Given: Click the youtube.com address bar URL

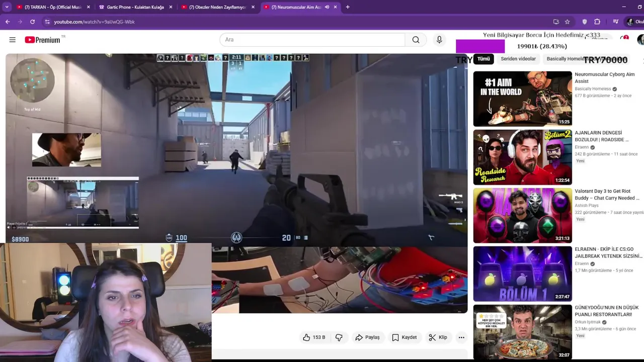Looking at the screenshot, I should (x=94, y=22).
